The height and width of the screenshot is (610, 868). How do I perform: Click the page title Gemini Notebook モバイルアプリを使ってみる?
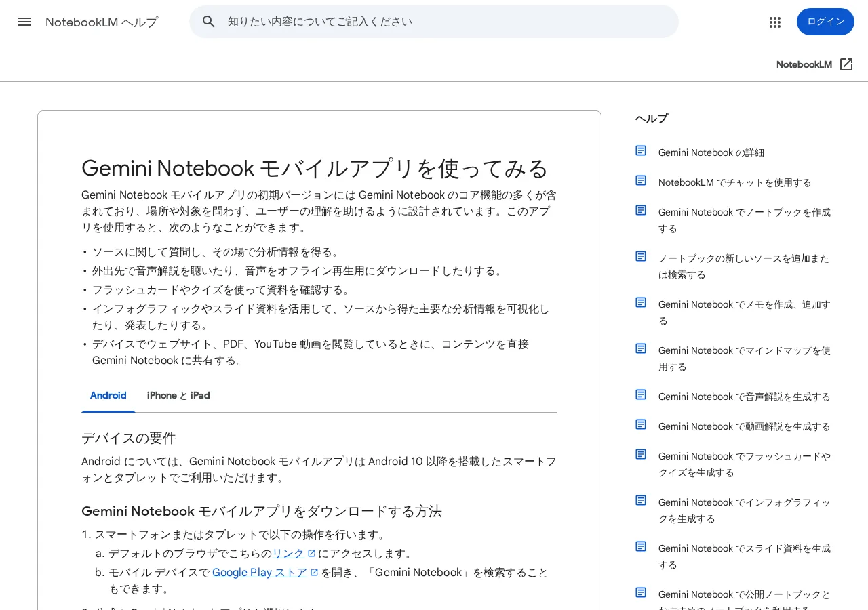(x=315, y=168)
